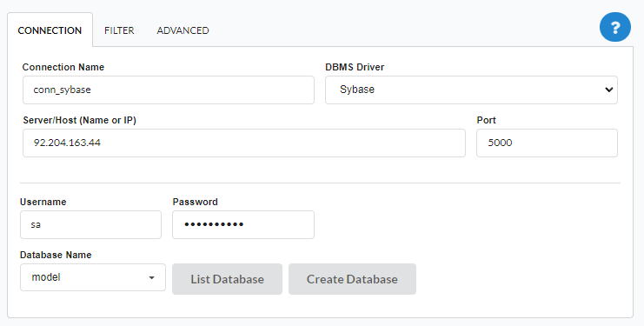Screen dimensions: 644x326
Task: Click the Connection Name field with conn_sybase
Action: click(x=169, y=90)
